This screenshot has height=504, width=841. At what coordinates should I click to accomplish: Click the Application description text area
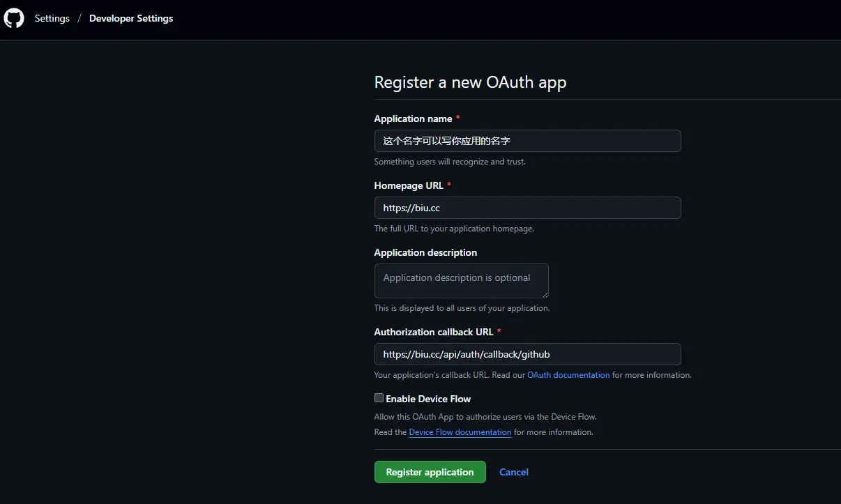pyautogui.click(x=461, y=280)
